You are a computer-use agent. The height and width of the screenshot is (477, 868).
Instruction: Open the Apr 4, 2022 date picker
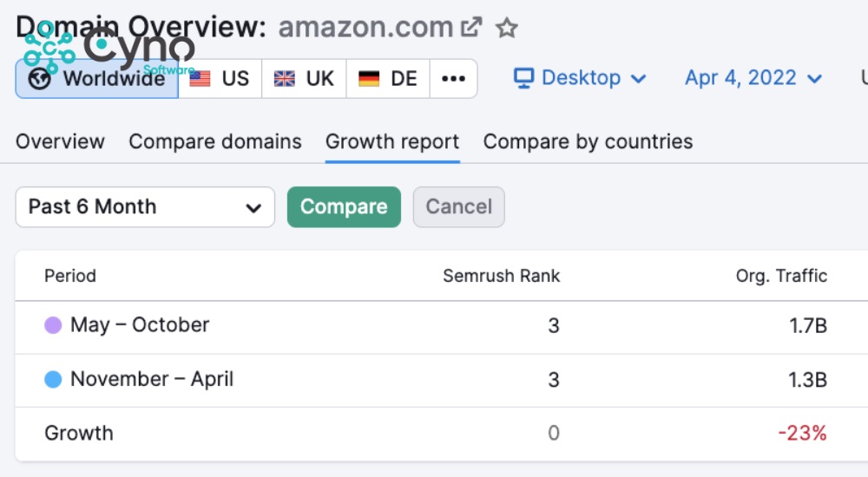pyautogui.click(x=753, y=78)
